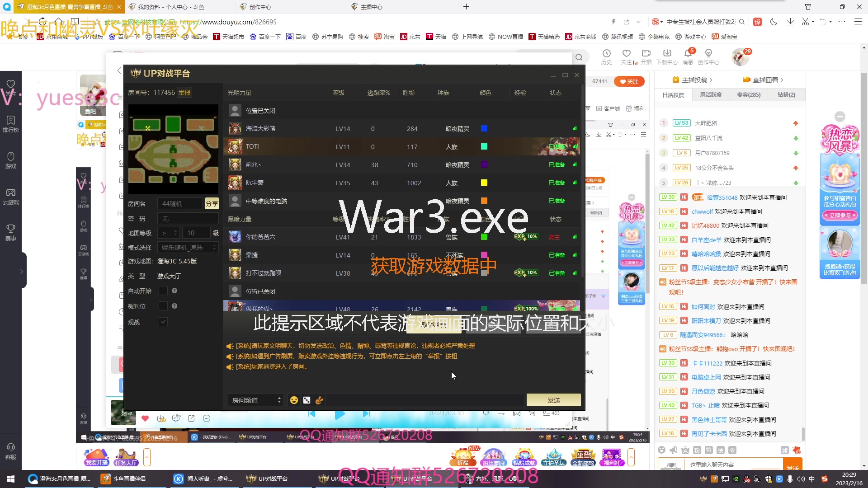868x488 pixels.
Task: Click the 房间名 input field
Action: 181,204
